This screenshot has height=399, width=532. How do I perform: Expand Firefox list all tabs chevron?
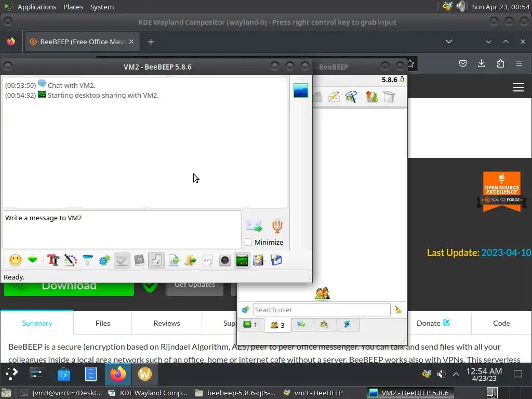448,42
